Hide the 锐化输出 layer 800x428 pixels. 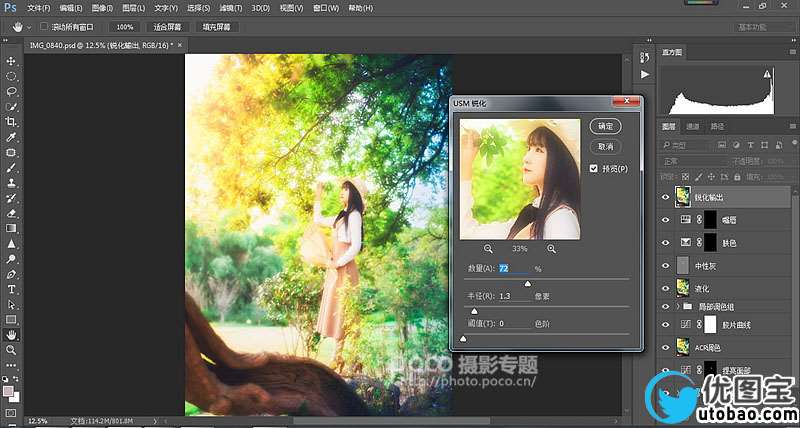(666, 198)
